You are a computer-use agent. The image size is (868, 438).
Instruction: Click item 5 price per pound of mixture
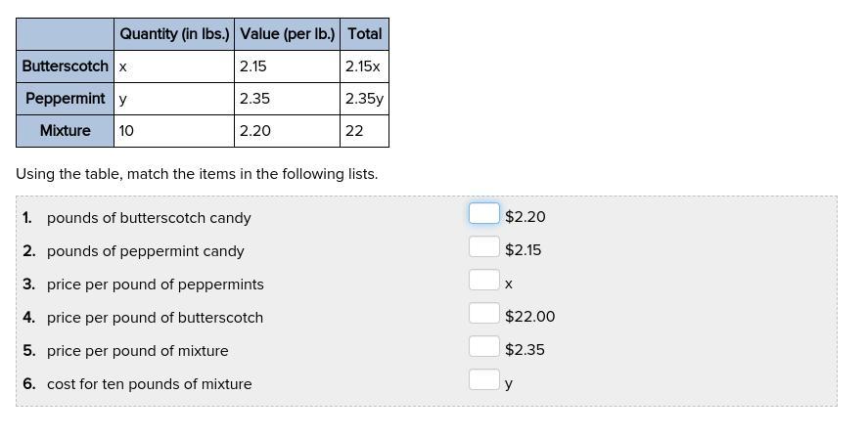tap(137, 351)
